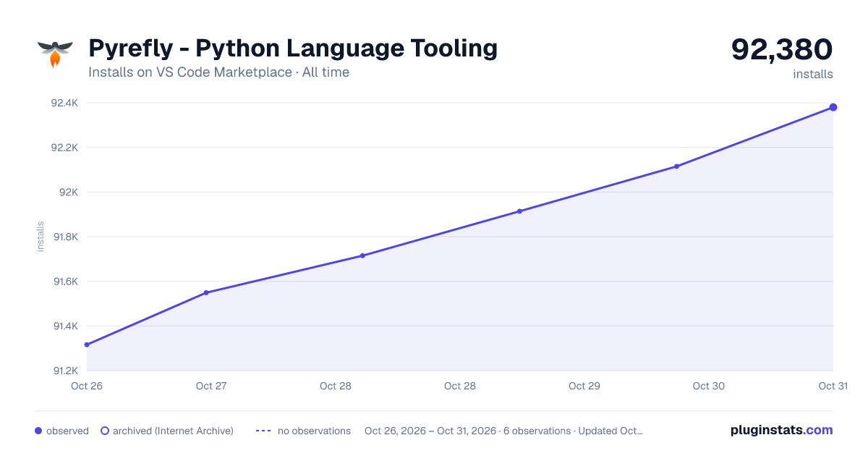
Task: Click the 'Oct 26, 2026 – Oct 31, 2026' date range text
Action: 430,431
